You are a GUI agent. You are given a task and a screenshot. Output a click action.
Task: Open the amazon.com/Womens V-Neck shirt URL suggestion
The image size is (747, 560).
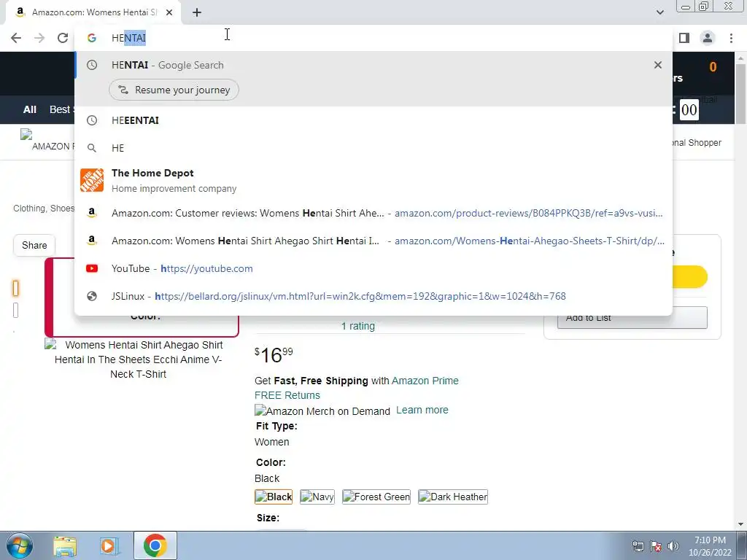click(x=373, y=241)
